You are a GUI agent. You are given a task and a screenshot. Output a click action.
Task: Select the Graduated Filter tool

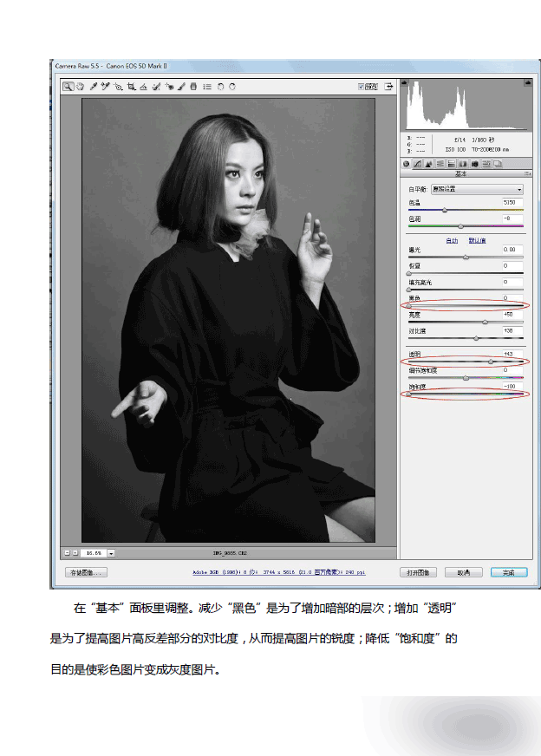193,87
